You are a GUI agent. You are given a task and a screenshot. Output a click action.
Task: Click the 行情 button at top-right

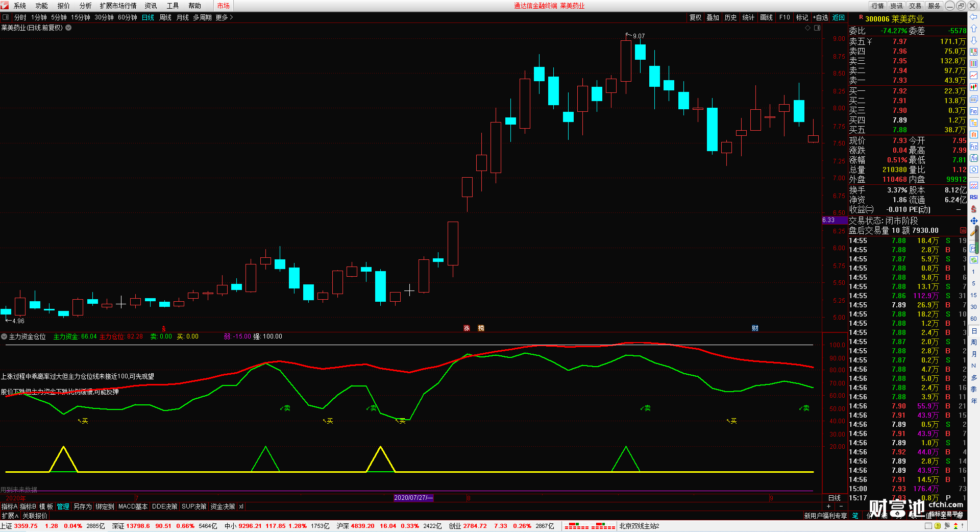tap(878, 6)
